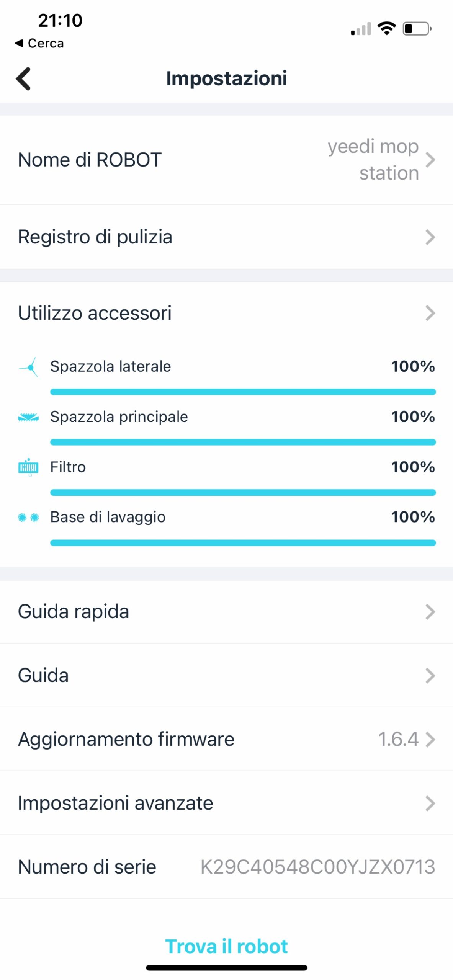Expand Utilizzo accessori chevron
This screenshot has width=453, height=980.
pos(430,313)
